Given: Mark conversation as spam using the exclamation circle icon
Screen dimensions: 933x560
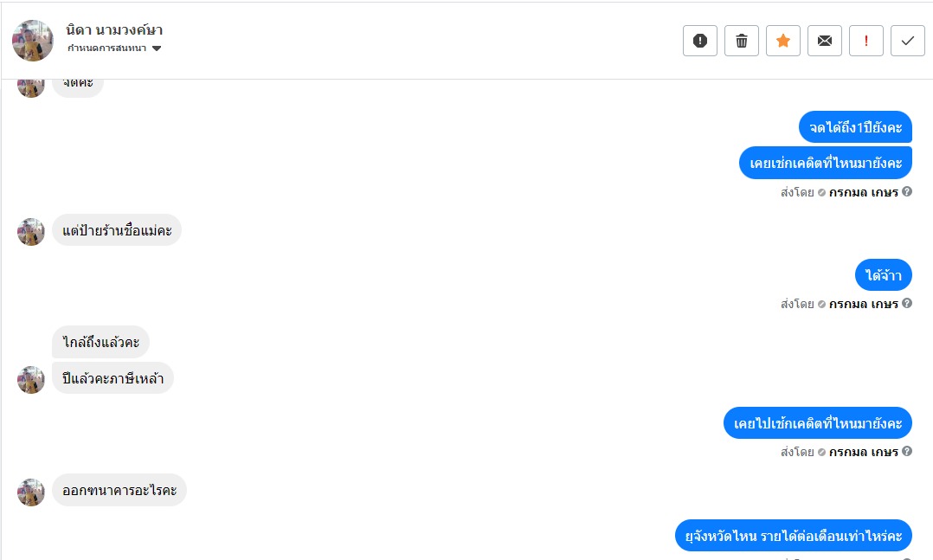Looking at the screenshot, I should 699,41.
